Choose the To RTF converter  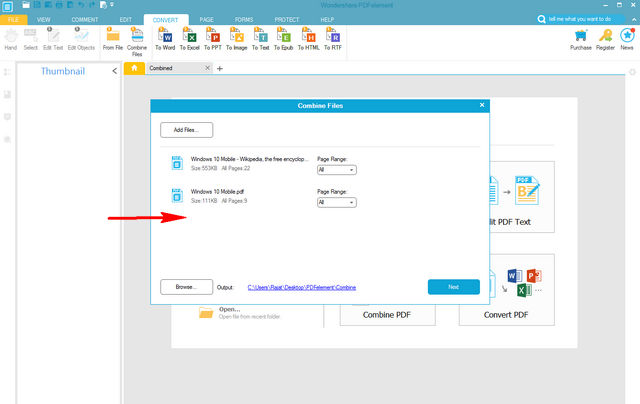point(333,39)
